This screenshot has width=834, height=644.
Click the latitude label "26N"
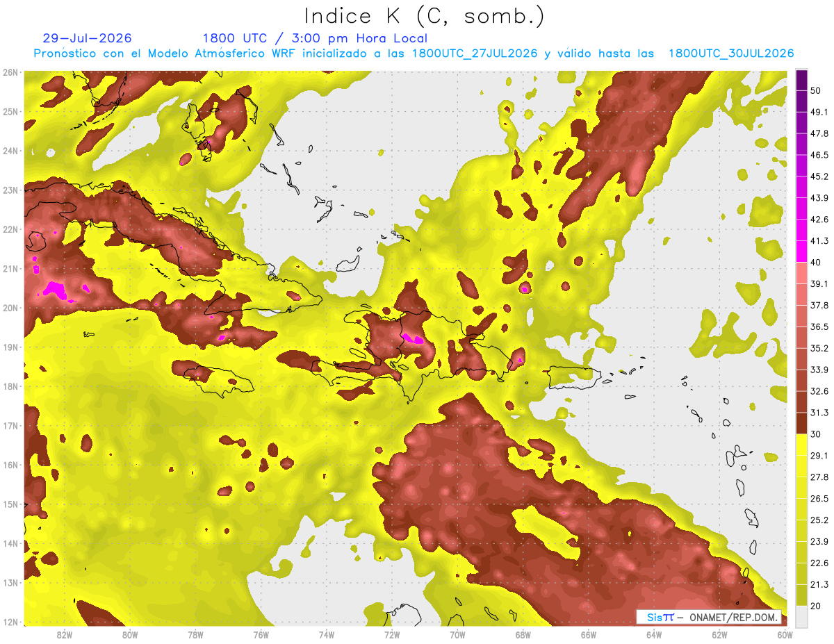pyautogui.click(x=10, y=72)
